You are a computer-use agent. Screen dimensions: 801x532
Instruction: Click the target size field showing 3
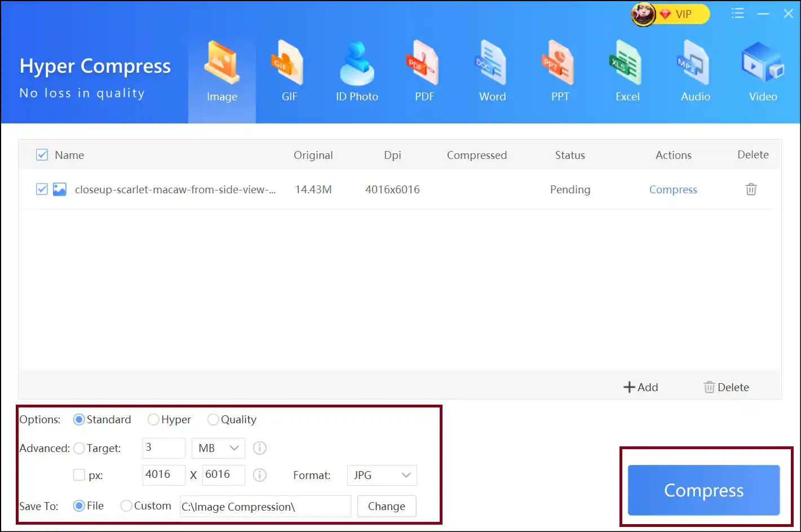pyautogui.click(x=164, y=448)
